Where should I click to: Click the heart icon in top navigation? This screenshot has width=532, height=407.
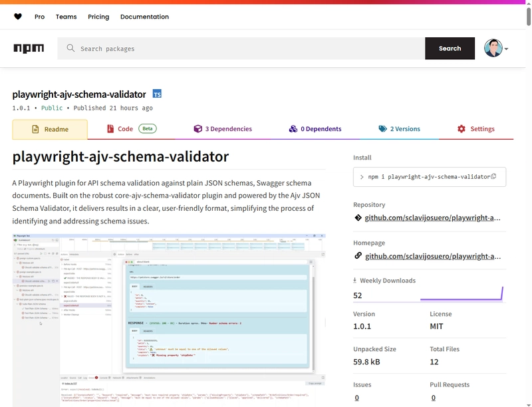[18, 16]
